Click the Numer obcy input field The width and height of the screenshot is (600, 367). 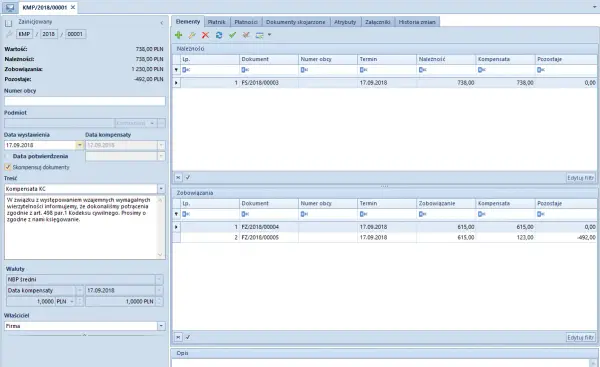pyautogui.click(x=85, y=101)
